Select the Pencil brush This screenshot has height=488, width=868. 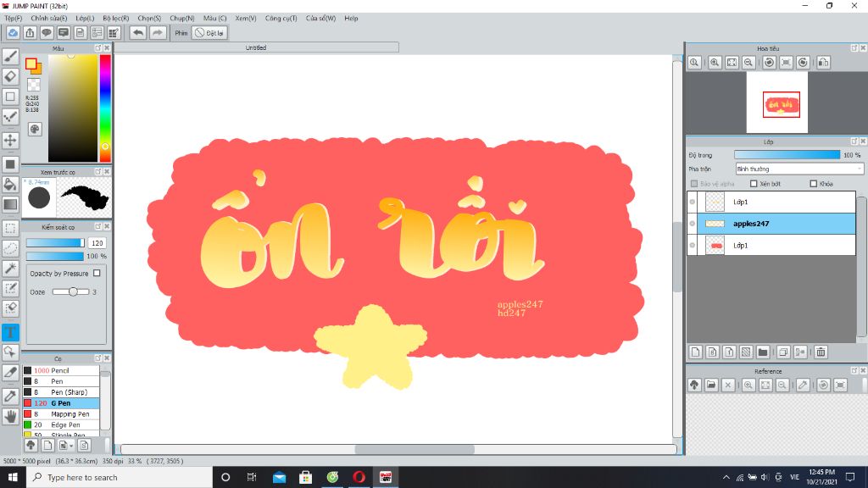click(61, 371)
